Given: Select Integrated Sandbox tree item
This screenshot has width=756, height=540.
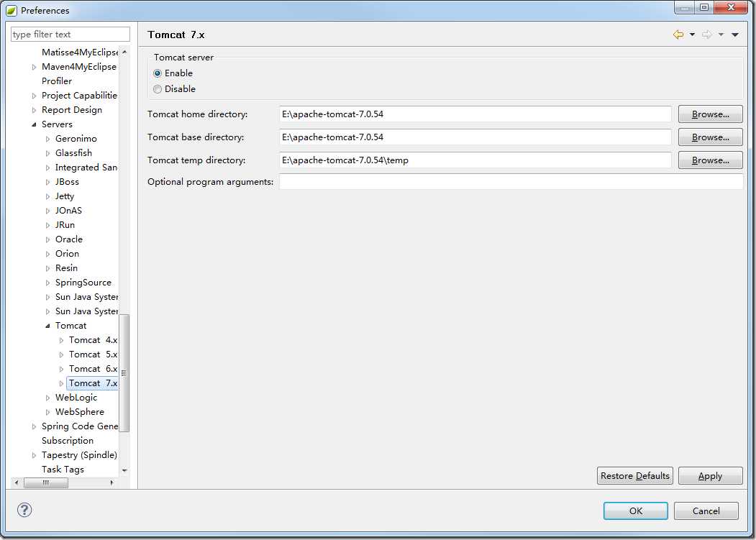Looking at the screenshot, I should pos(86,168).
